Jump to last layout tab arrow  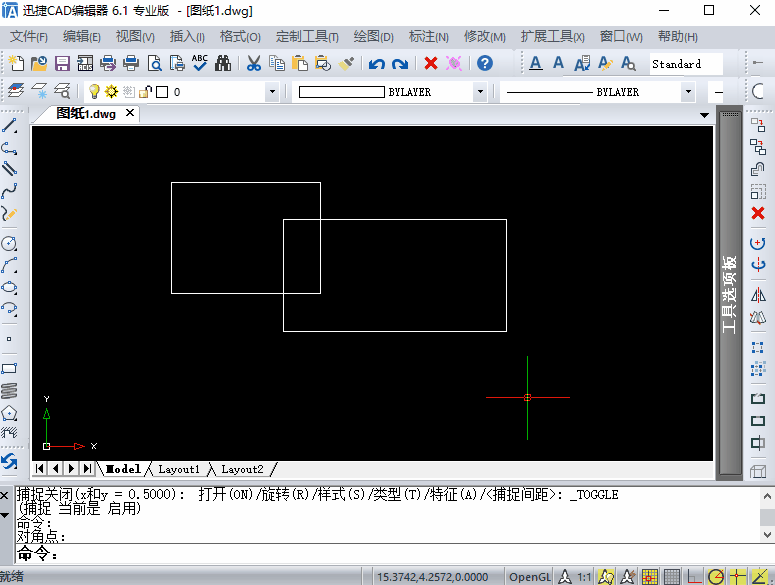(87, 468)
